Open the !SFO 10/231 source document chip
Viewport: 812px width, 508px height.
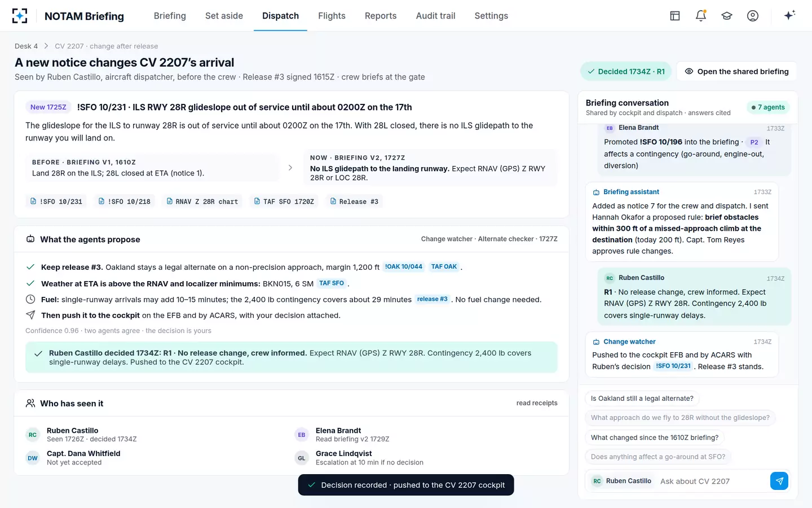(56, 202)
